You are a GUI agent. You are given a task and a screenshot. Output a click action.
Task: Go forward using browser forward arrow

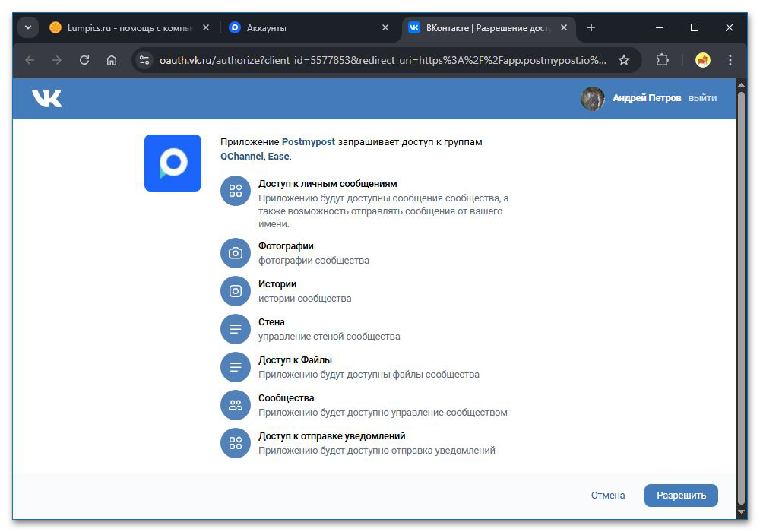tap(57, 60)
